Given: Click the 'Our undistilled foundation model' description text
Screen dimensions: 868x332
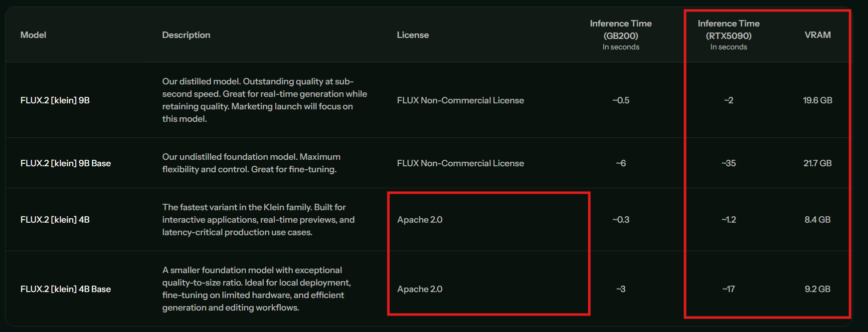Looking at the screenshot, I should [251, 163].
